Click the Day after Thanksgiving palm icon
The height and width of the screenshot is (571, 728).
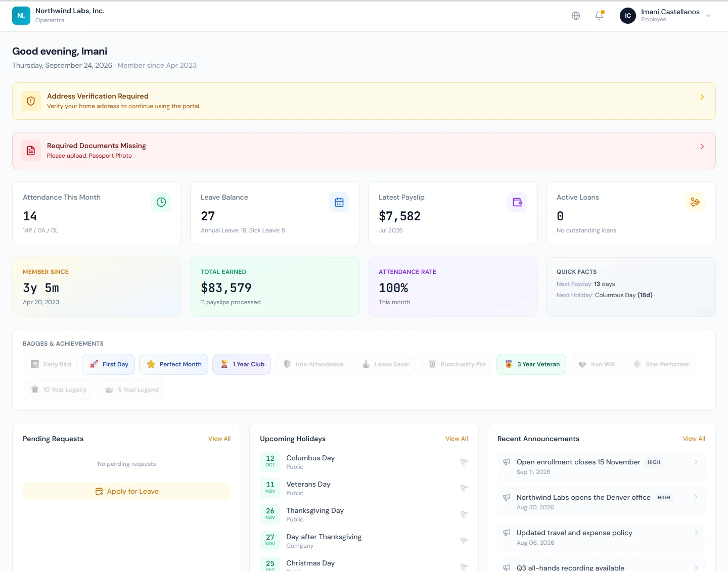click(464, 541)
